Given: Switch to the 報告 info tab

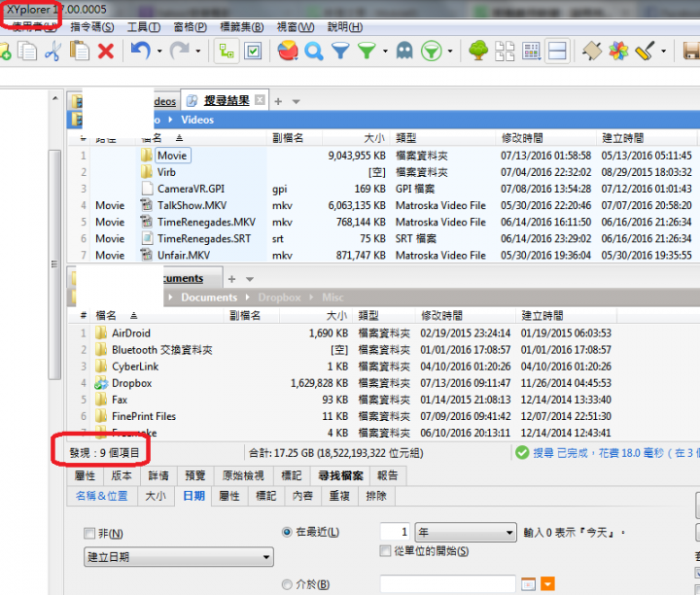Looking at the screenshot, I should coord(387,475).
